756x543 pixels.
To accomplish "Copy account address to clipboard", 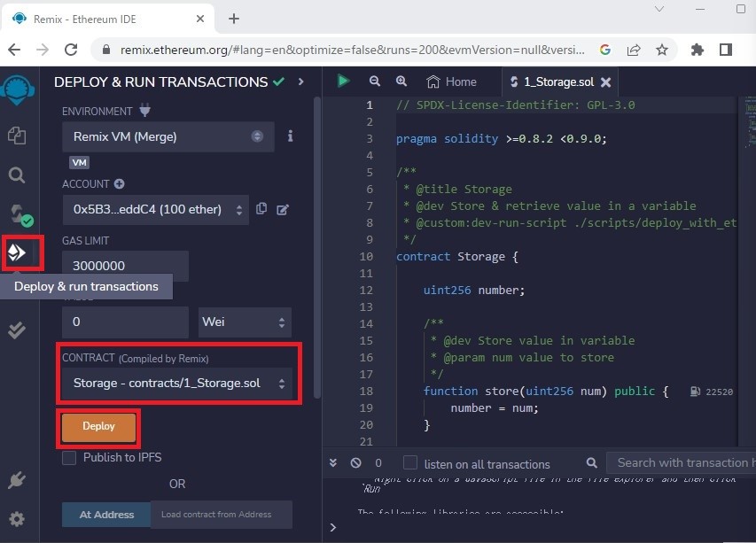I will click(261, 209).
